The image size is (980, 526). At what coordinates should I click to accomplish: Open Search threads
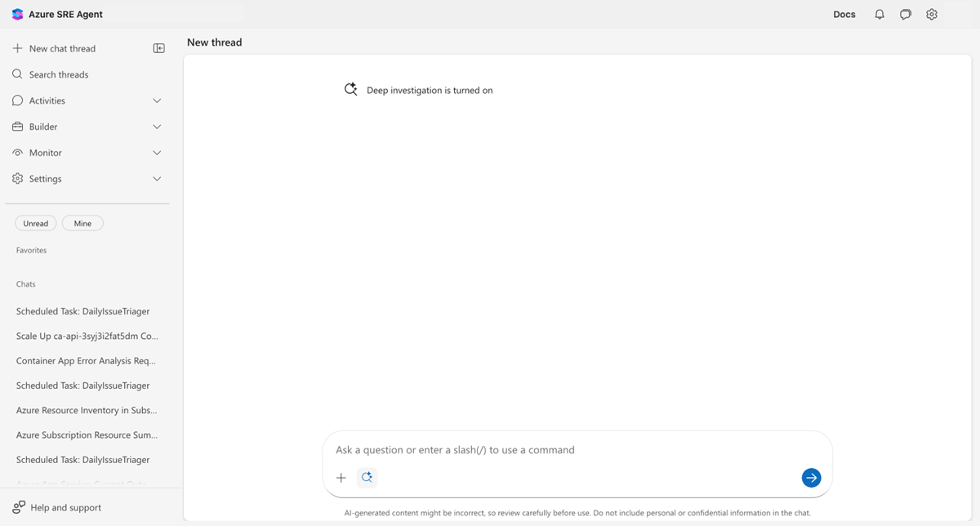click(x=59, y=74)
